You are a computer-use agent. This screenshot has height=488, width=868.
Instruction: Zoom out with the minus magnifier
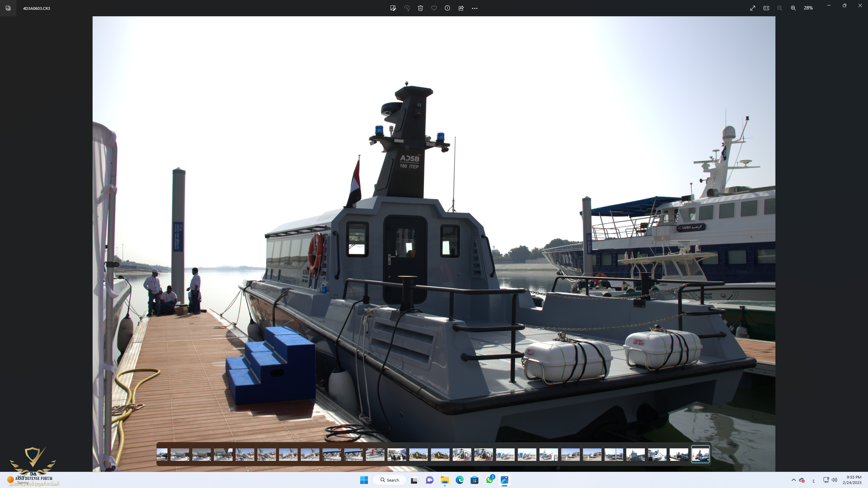780,8
